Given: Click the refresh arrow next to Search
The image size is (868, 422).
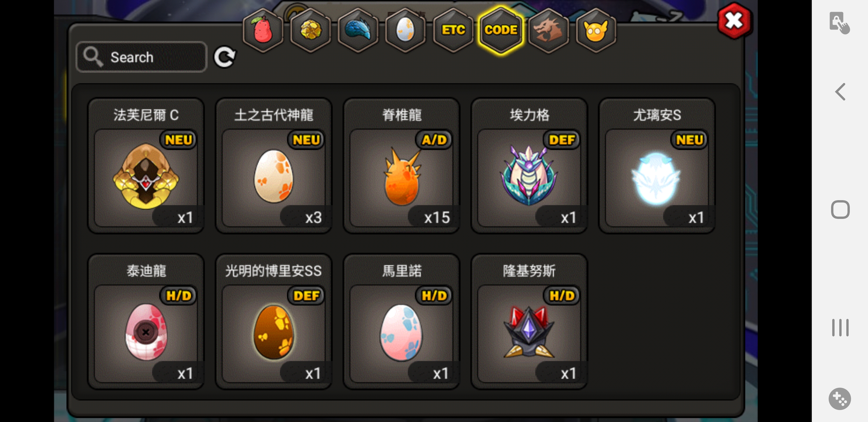Looking at the screenshot, I should pos(225,57).
